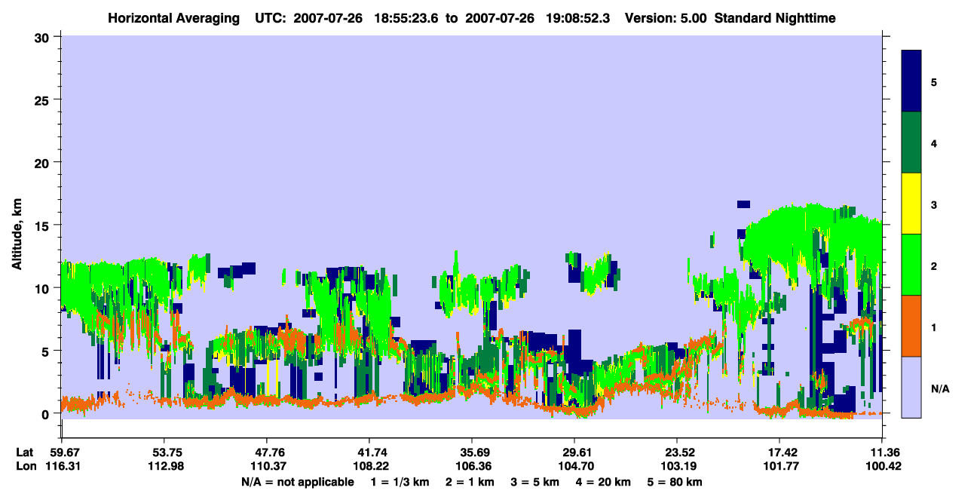Click the longitude value 103.19
Image resolution: width=980 pixels, height=503 pixels.
click(677, 466)
